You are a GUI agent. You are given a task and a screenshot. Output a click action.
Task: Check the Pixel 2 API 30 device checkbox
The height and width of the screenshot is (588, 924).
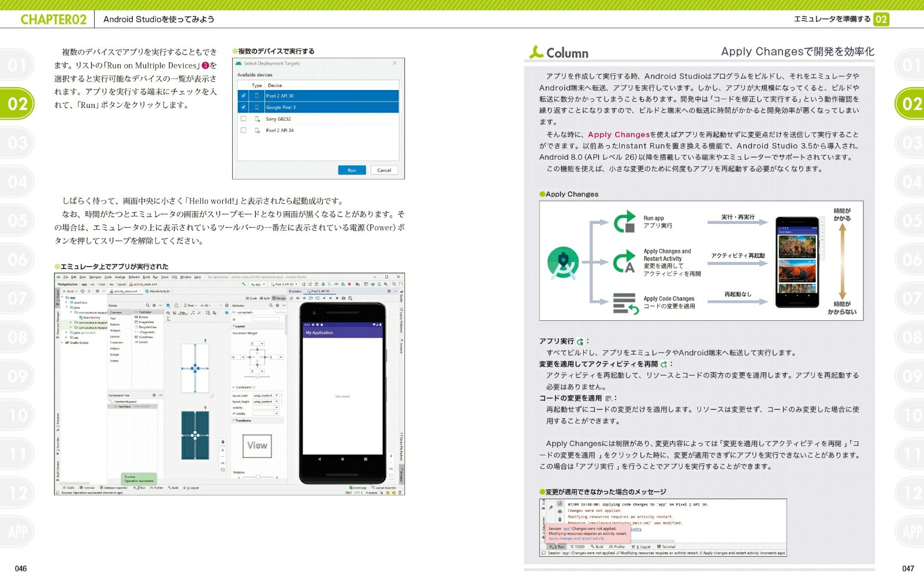click(x=243, y=96)
